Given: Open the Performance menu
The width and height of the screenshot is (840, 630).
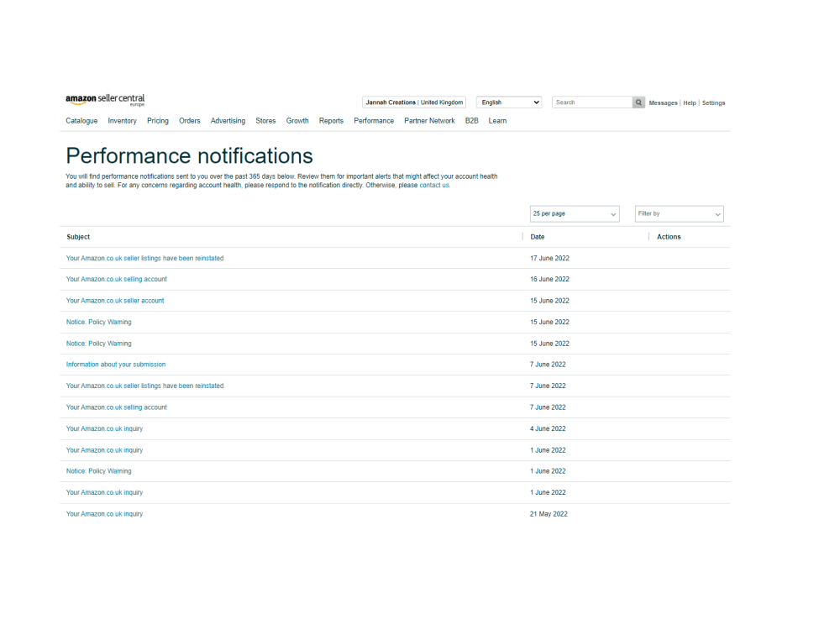Looking at the screenshot, I should [374, 121].
